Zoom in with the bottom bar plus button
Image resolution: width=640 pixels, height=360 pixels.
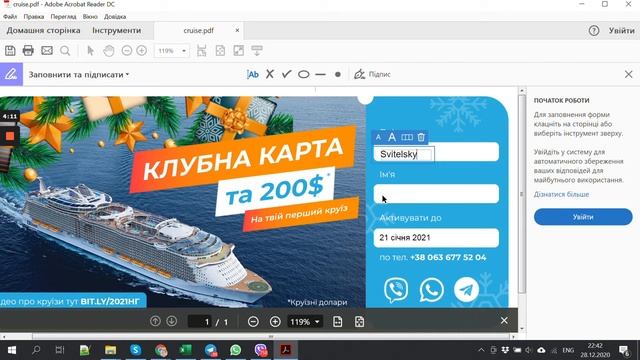click(x=275, y=322)
